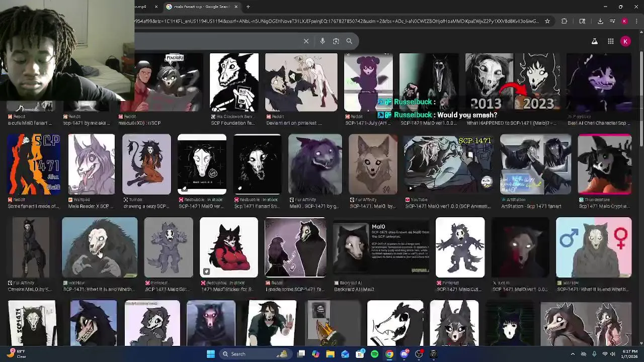Open the Wi-Fi network icon in tray
644x362 pixels.
[x=605, y=354]
